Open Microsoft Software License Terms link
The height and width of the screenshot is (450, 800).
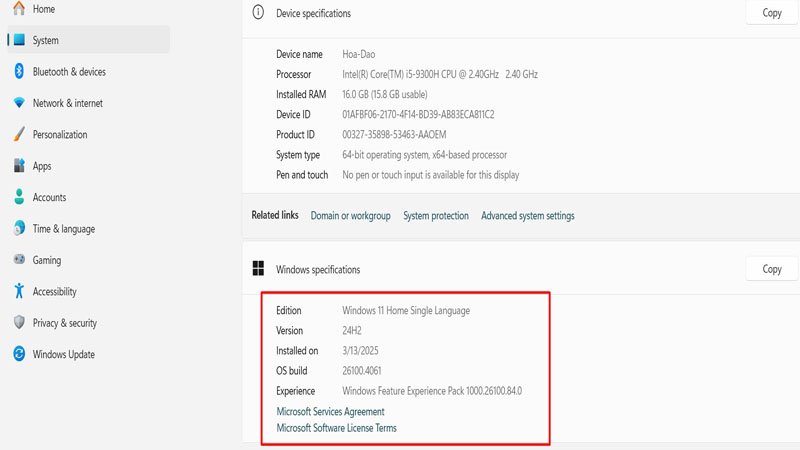pos(336,428)
